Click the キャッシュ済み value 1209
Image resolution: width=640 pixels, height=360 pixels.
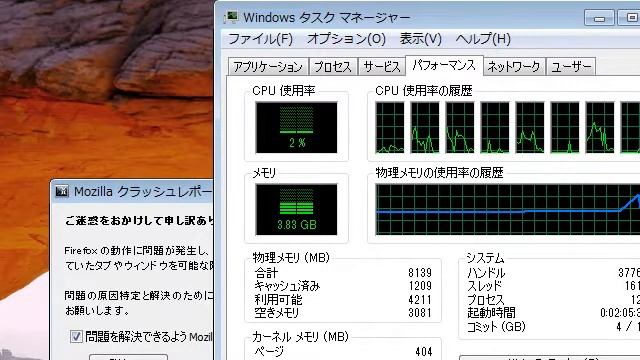pos(420,286)
